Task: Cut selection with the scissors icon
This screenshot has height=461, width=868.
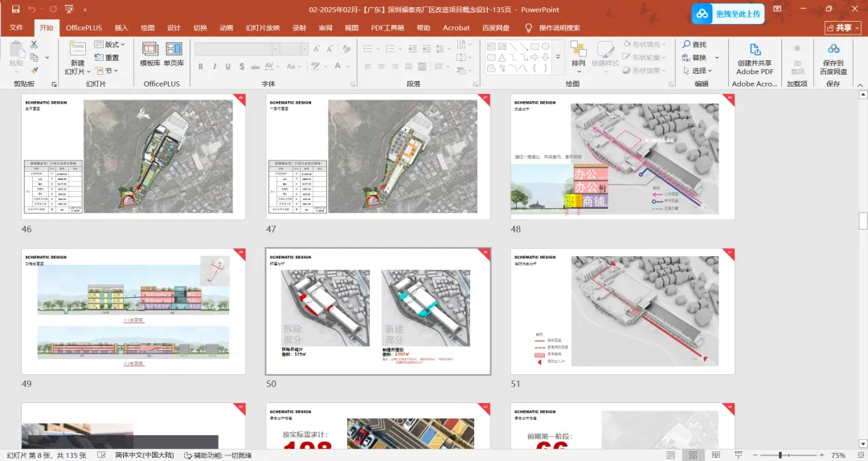Action: [34, 44]
